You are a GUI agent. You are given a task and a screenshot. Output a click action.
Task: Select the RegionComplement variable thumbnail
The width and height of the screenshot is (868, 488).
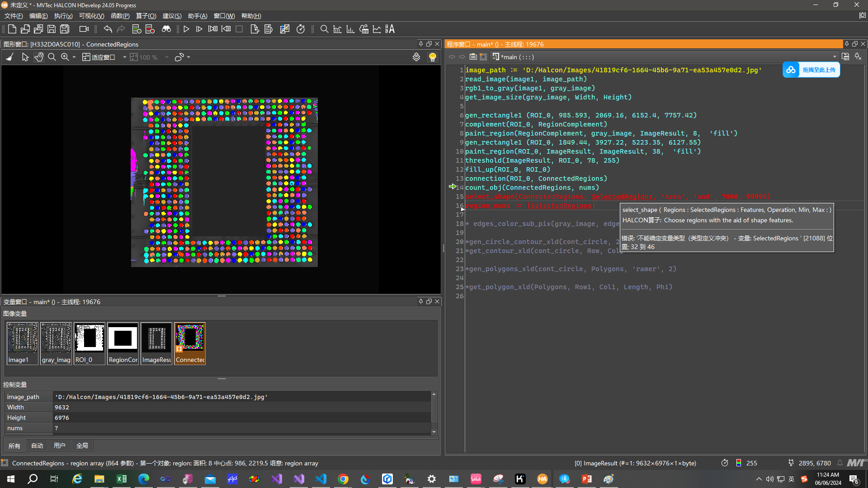(123, 343)
